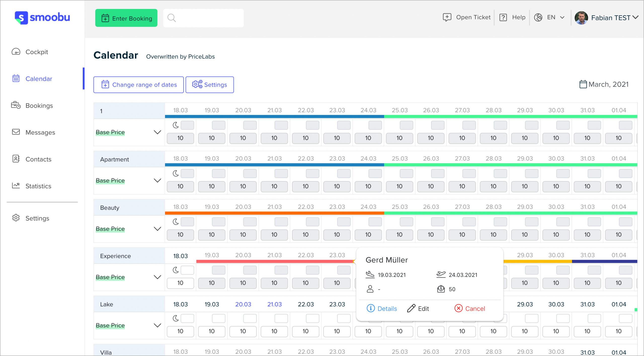644x356 pixels.
Task: Click the 18.03 price field in Experience row
Action: pyautogui.click(x=180, y=283)
